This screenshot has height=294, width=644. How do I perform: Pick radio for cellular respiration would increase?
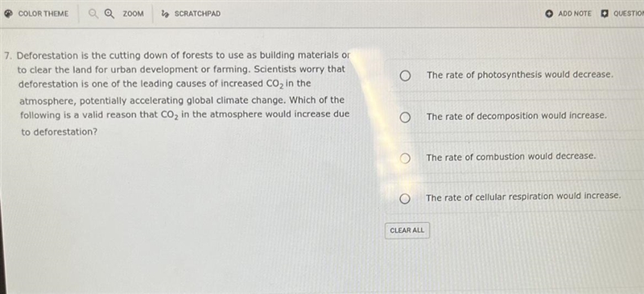pyautogui.click(x=405, y=199)
